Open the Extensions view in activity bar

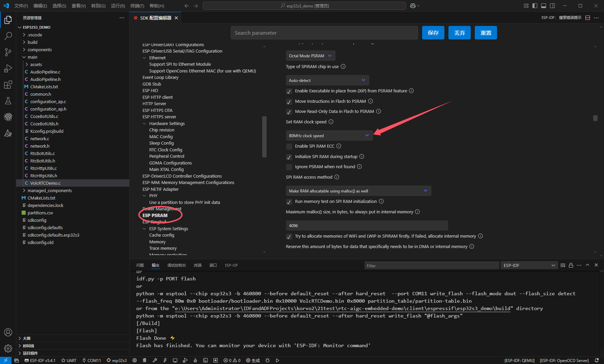click(x=8, y=85)
